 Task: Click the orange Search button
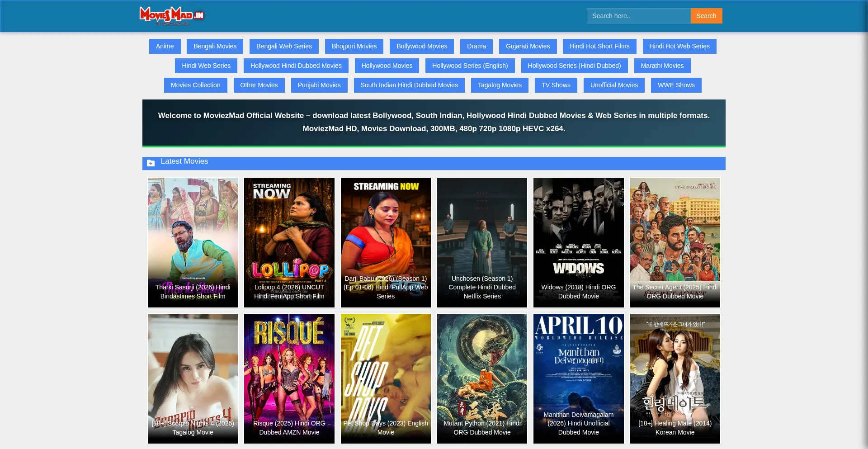[706, 16]
